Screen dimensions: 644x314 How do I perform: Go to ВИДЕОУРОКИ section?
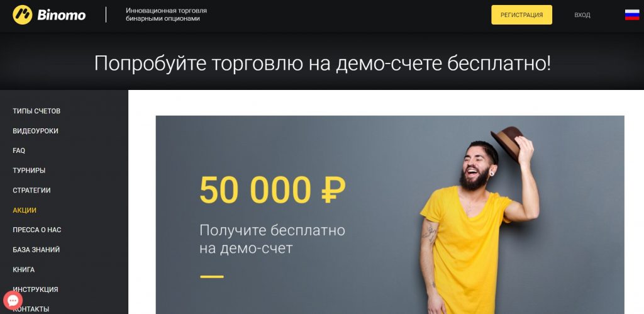[x=35, y=131]
